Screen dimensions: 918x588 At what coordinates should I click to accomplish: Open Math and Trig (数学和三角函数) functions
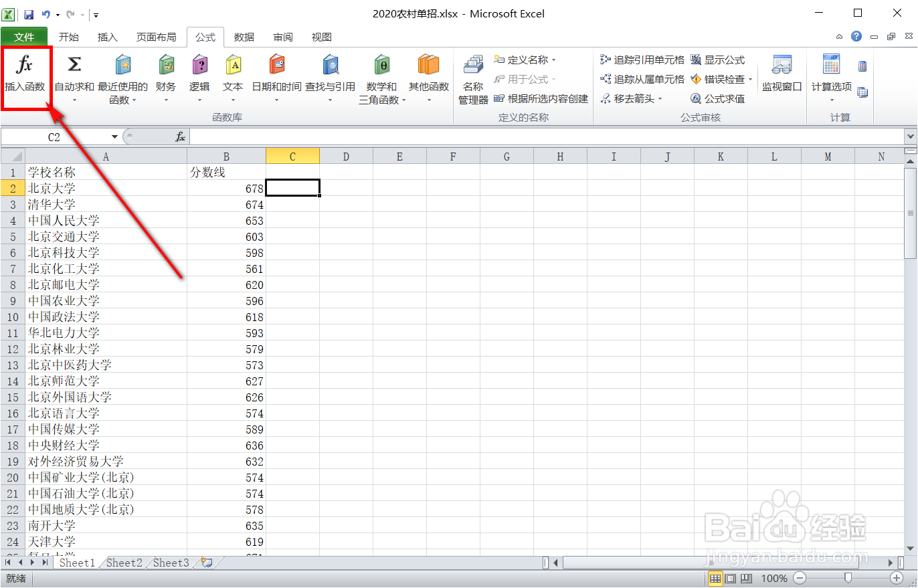click(382, 79)
